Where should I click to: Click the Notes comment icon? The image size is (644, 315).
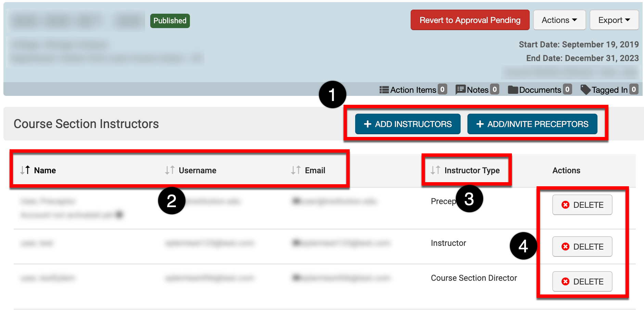[461, 90]
